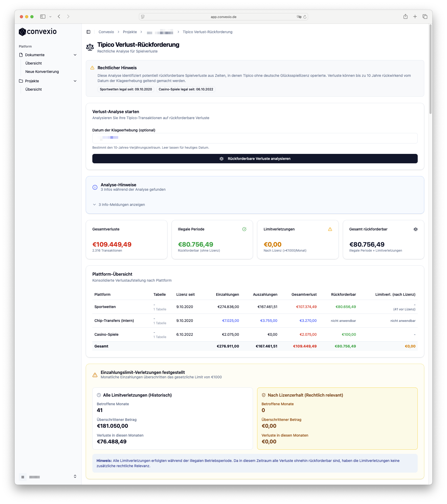Collapse the Projekte sidebar section

pos(75,81)
